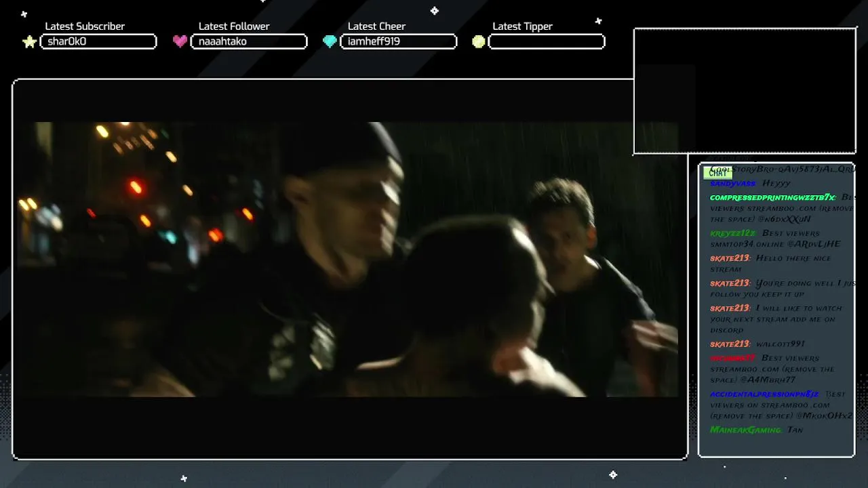Click the 'smmtop34.online' text in chat
868x488 pixels.
tap(747, 244)
